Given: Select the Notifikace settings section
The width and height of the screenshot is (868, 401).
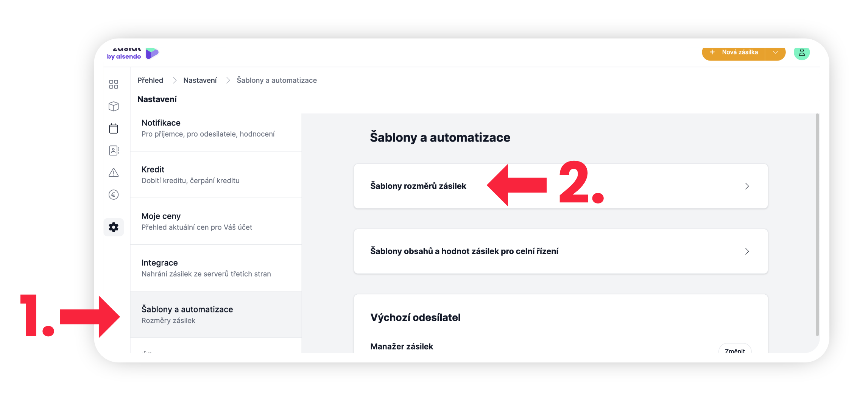Looking at the screenshot, I should (216, 128).
